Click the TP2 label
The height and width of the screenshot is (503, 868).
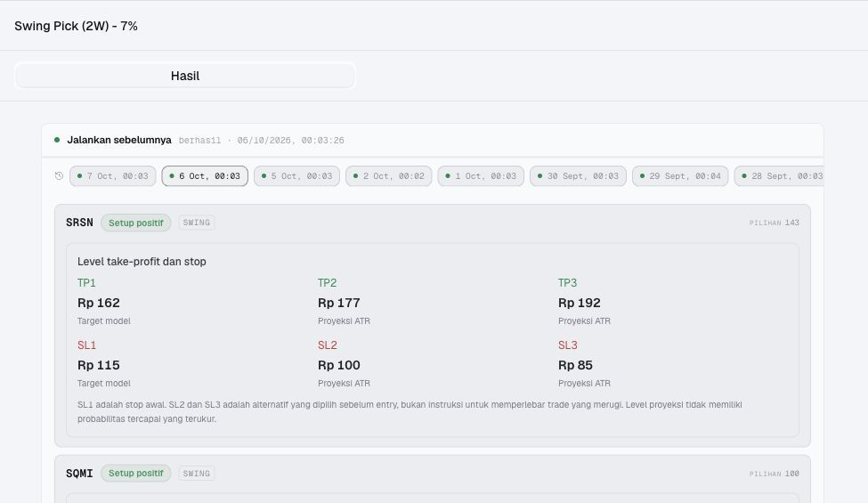click(x=327, y=283)
